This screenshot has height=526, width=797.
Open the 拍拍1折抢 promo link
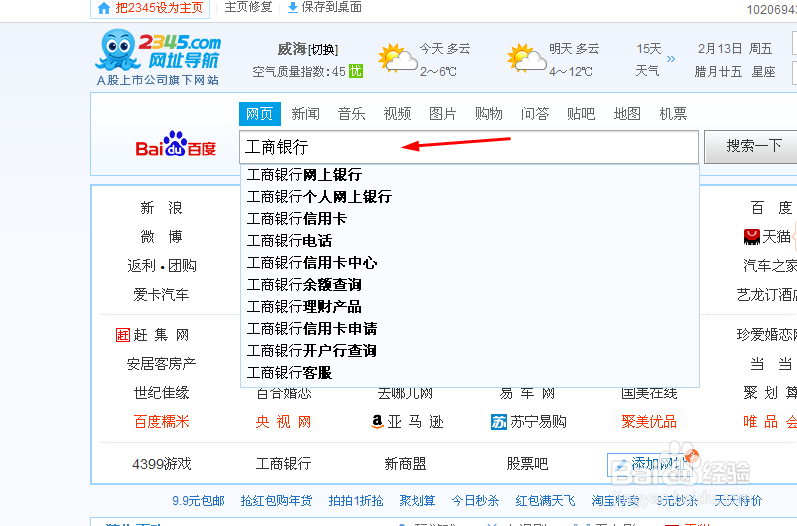tap(356, 501)
